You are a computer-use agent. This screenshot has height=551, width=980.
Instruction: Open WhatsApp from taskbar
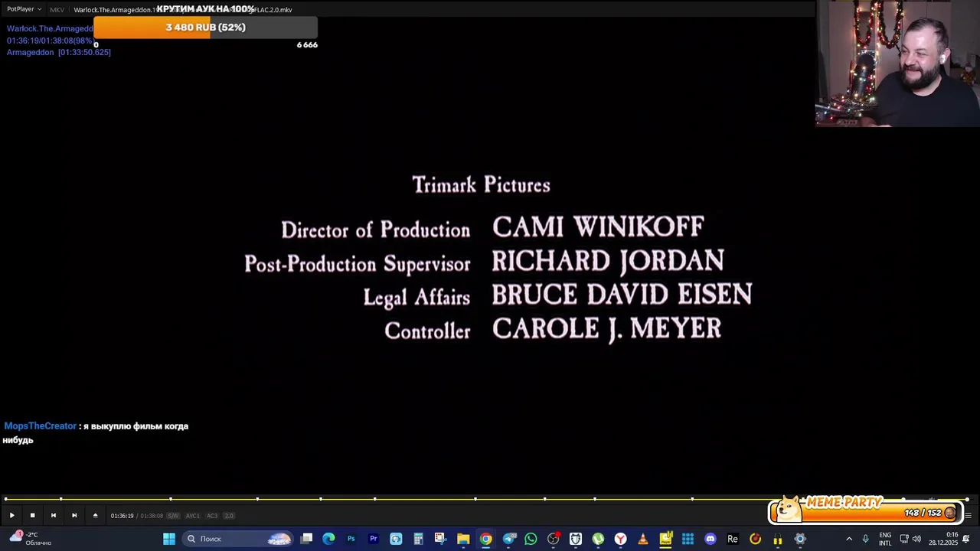pos(531,539)
